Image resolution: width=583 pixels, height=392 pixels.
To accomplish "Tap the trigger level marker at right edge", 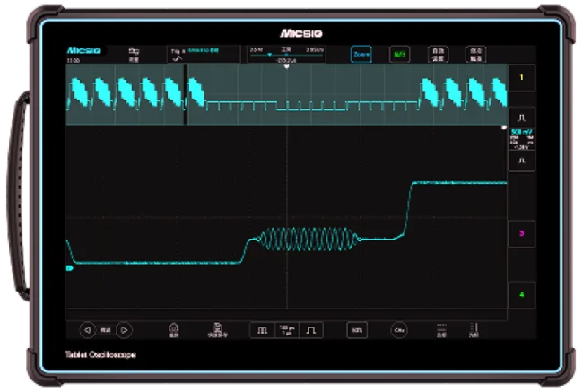I will click(x=504, y=127).
